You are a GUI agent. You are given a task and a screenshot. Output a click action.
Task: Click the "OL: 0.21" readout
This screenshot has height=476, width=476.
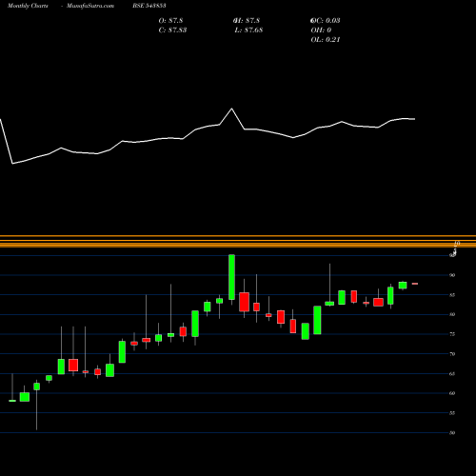point(326,40)
